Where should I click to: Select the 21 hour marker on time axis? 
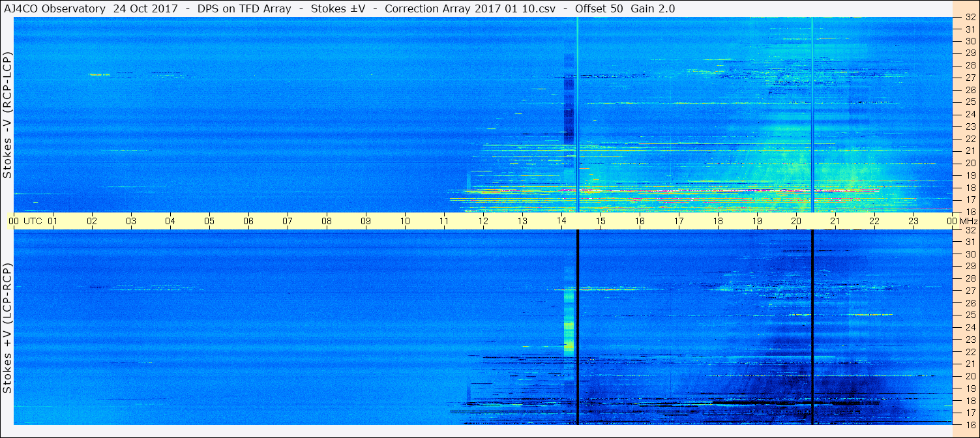(x=835, y=221)
